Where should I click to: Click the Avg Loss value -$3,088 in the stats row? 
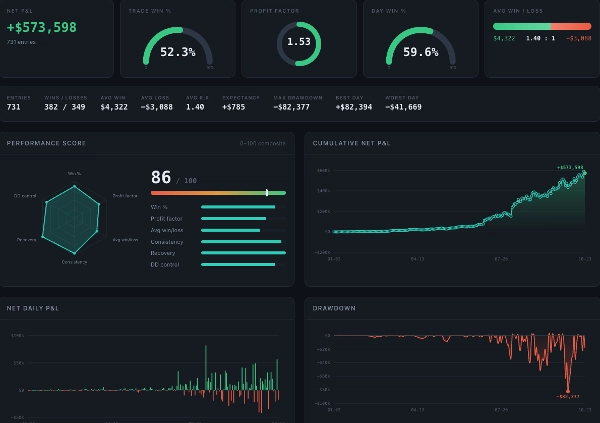(x=157, y=107)
